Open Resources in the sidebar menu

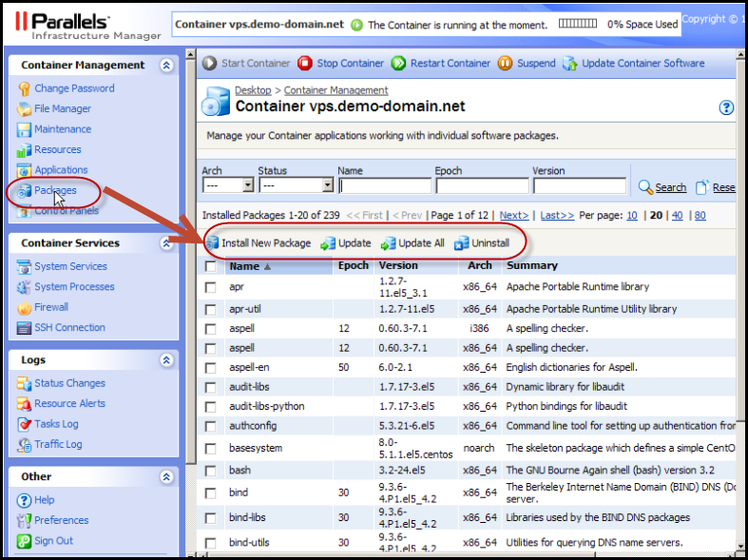[58, 150]
